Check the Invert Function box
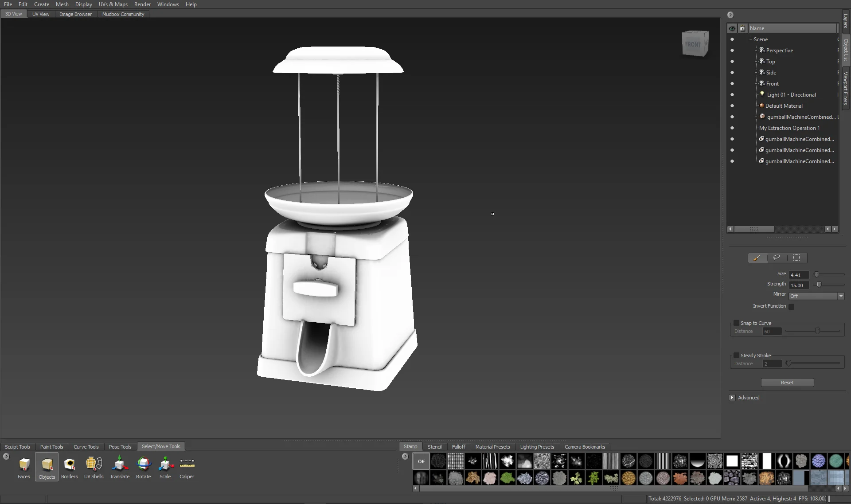The image size is (851, 504). tap(792, 306)
